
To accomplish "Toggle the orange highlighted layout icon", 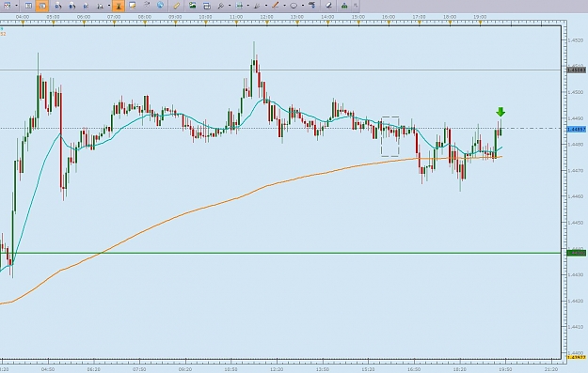I will click(x=42, y=6).
